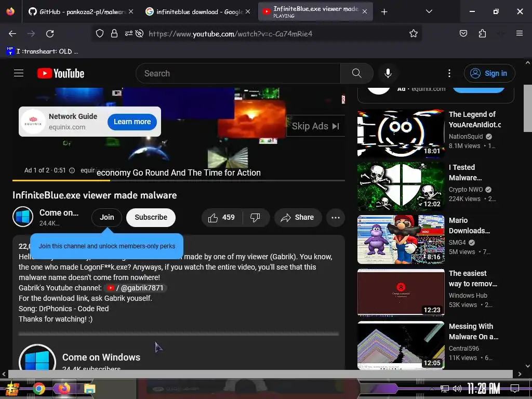Screen dimensions: 532x399
Task: Seek on the video ad progress bar
Action: [x=179, y=180]
